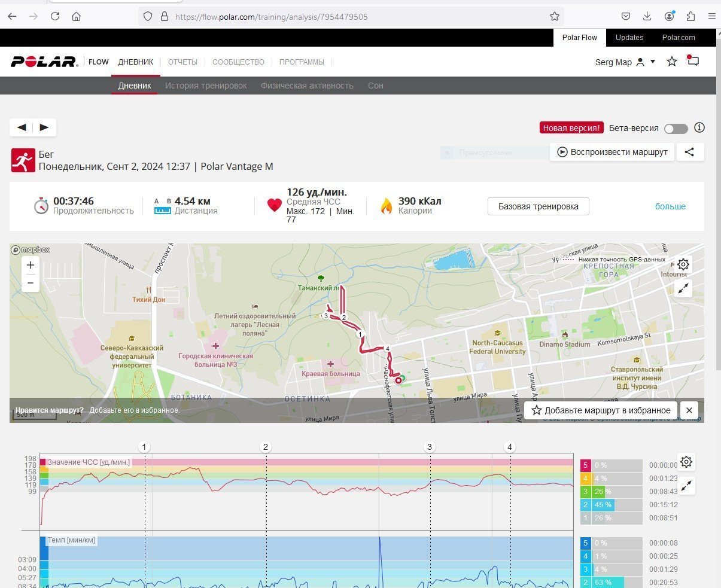Go back with the browser back arrow
721x588 pixels.
coord(12,16)
